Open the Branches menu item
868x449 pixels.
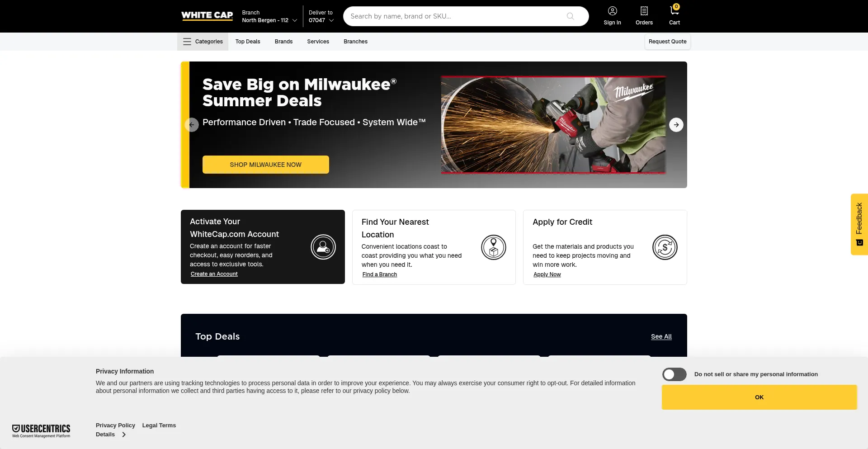point(355,42)
